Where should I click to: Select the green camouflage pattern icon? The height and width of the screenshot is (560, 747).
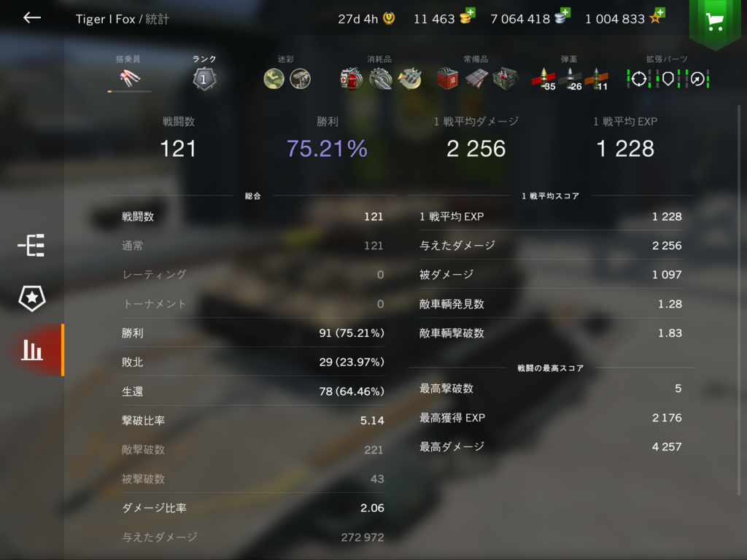point(274,79)
